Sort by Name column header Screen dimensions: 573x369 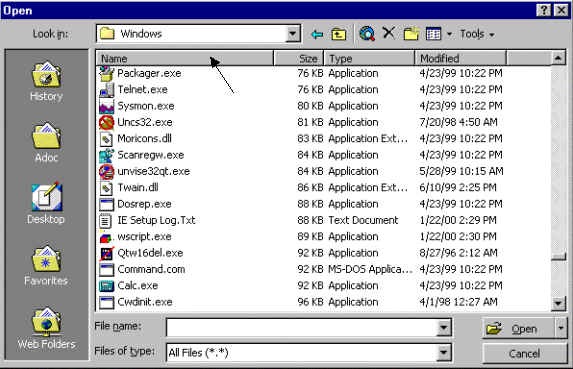point(185,58)
